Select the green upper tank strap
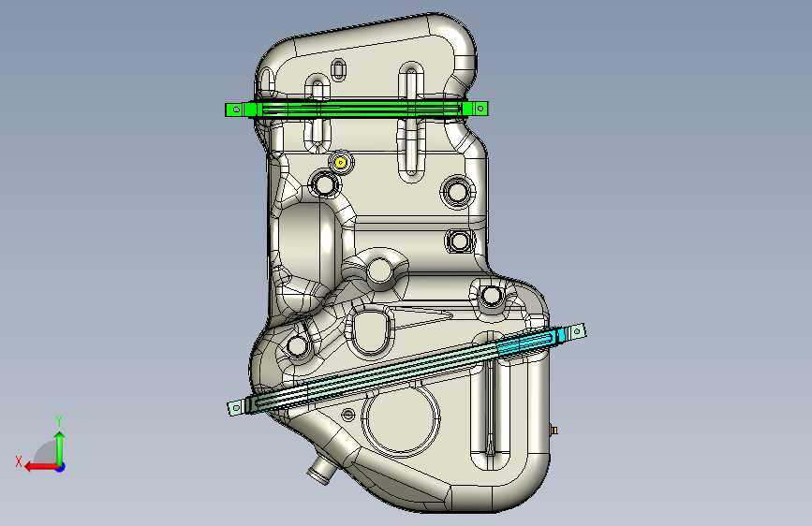 coord(357,110)
